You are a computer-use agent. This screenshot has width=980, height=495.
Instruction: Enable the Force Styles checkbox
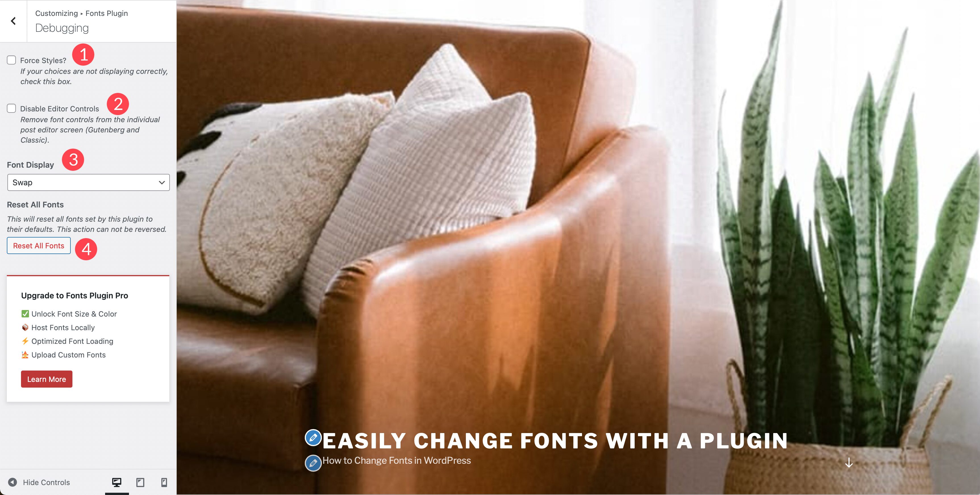(11, 60)
